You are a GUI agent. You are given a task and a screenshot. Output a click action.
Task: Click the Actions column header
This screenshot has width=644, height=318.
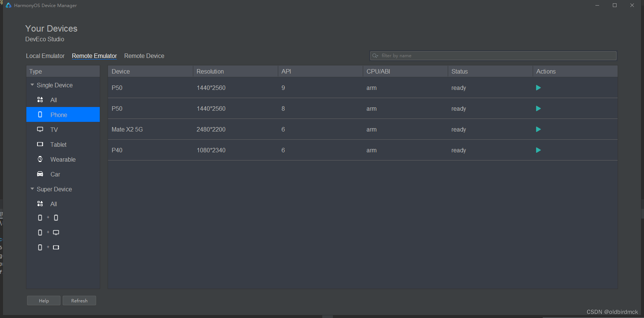click(575, 71)
